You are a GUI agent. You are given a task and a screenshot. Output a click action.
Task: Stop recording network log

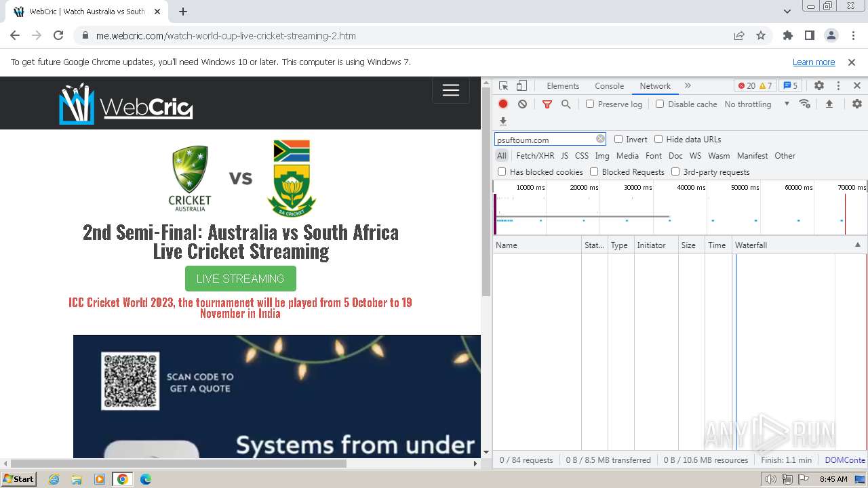coord(503,104)
